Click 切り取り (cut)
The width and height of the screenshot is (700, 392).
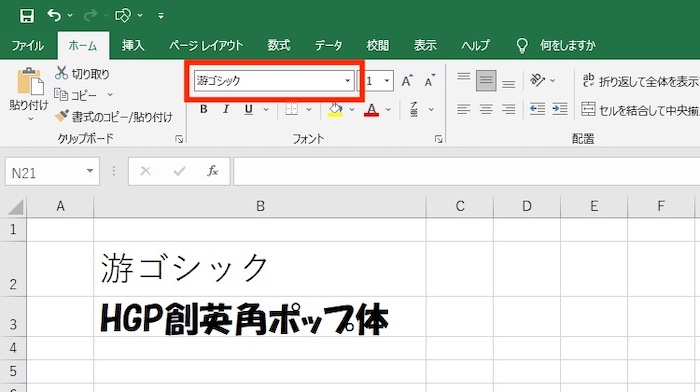tap(83, 74)
